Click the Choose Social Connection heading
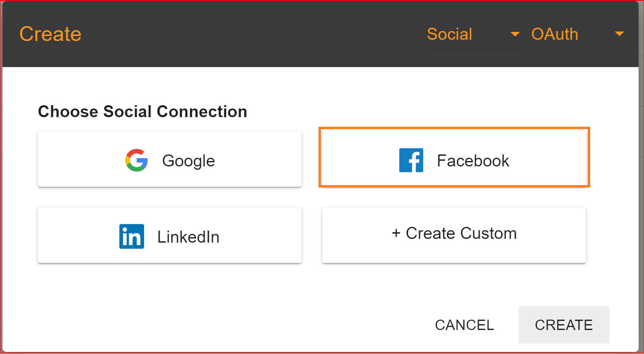 [142, 112]
